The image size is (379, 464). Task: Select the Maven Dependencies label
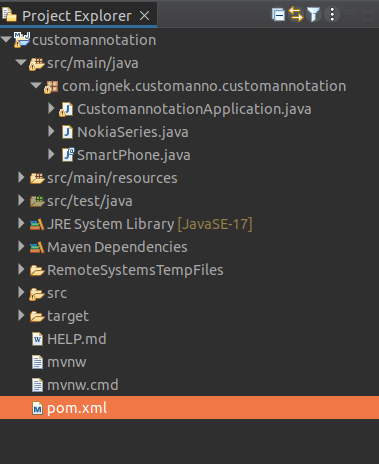(x=117, y=247)
